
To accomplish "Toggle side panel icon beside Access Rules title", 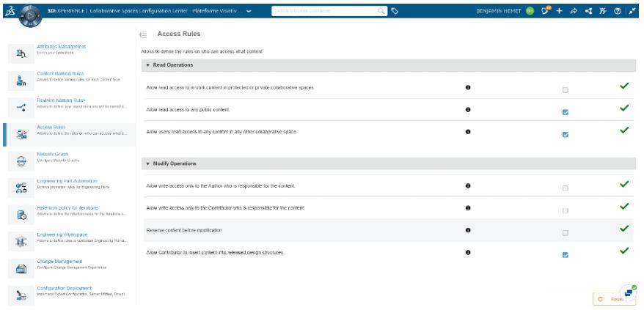I will point(143,34).
